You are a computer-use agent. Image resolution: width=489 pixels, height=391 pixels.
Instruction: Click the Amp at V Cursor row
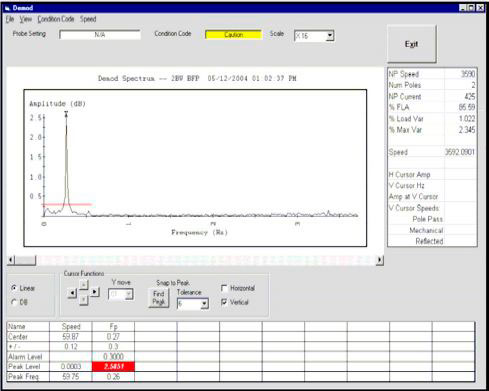(432, 197)
